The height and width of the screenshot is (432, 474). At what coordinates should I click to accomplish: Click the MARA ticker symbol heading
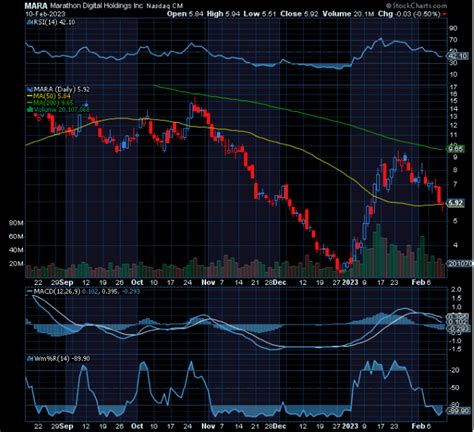tap(37, 5)
